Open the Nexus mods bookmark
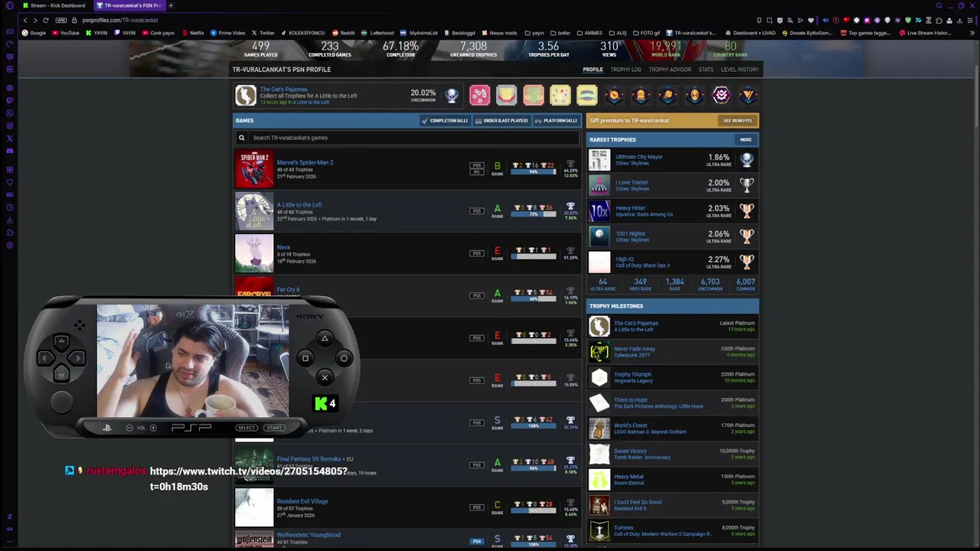Image resolution: width=980 pixels, height=551 pixels. [x=499, y=33]
